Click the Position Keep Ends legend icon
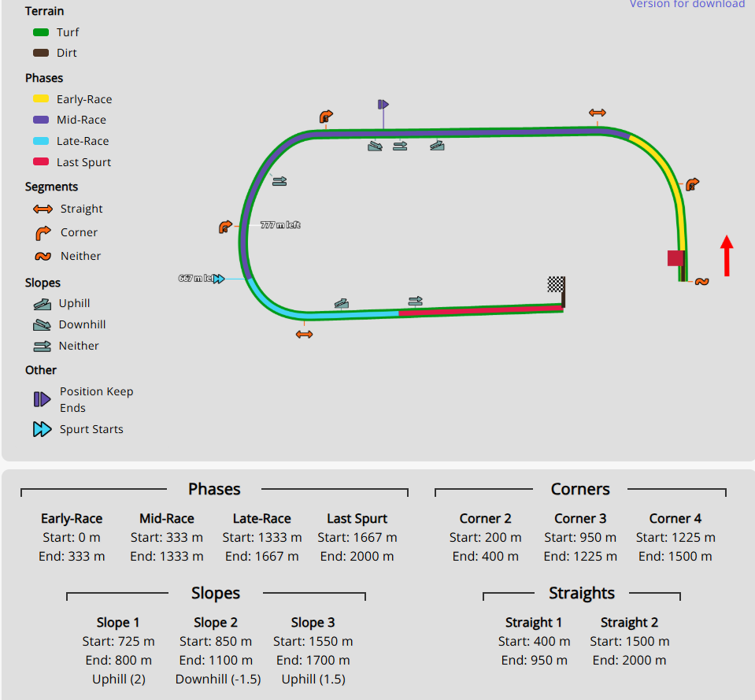755x700 pixels. pyautogui.click(x=43, y=399)
